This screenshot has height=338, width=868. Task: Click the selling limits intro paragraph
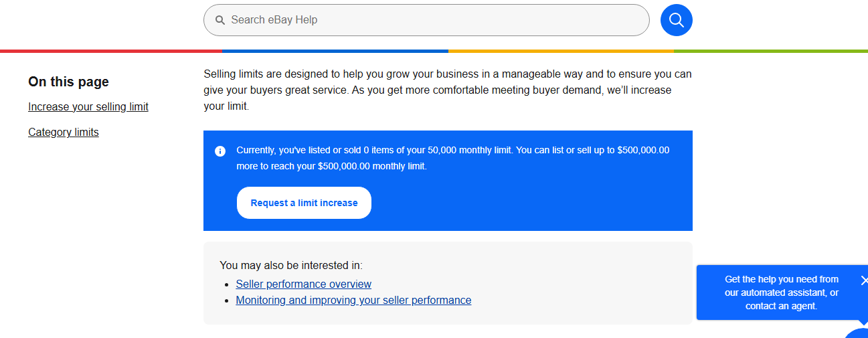click(x=448, y=90)
